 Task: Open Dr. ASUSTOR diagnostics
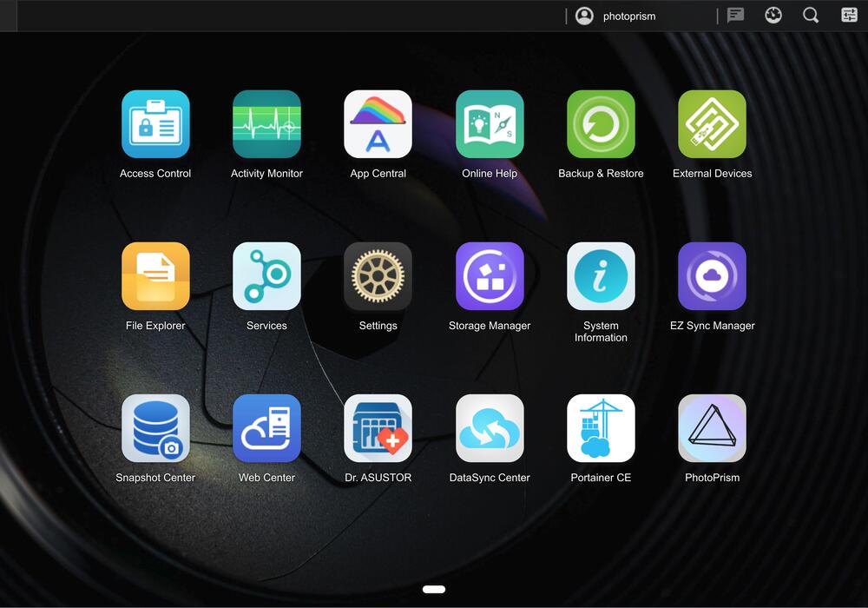tap(378, 427)
